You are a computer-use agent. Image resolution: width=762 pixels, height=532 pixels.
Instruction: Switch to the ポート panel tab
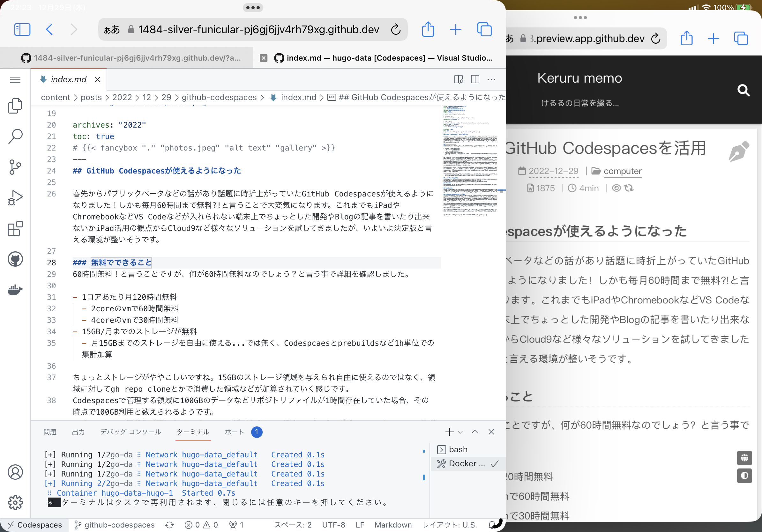[234, 432]
